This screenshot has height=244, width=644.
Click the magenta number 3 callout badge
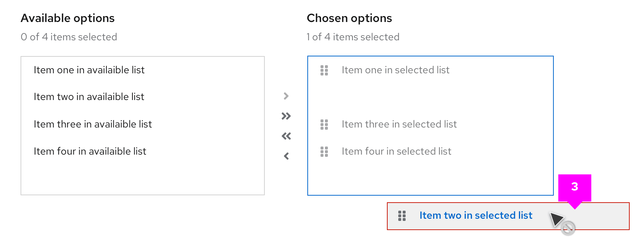point(574,187)
